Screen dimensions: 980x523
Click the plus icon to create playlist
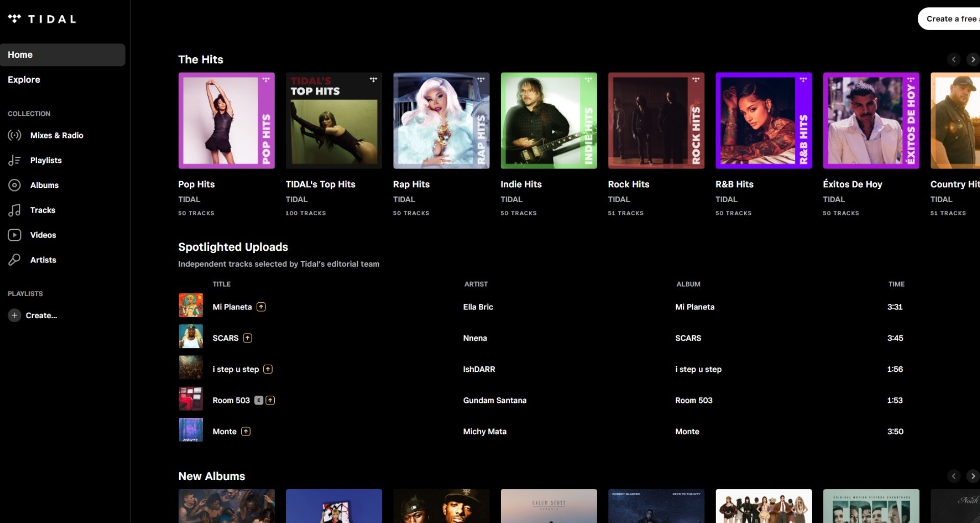[14, 316]
